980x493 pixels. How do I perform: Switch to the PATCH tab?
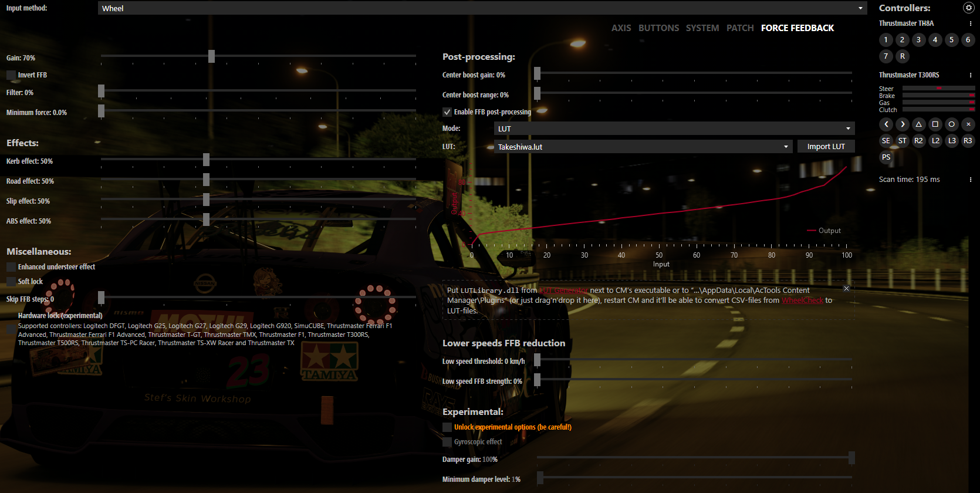point(740,28)
